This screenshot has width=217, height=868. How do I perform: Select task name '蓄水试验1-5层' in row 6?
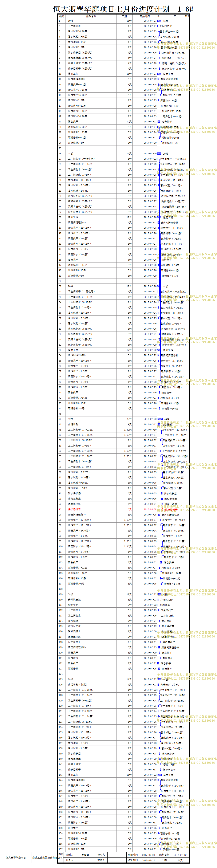pyautogui.click(x=76, y=48)
